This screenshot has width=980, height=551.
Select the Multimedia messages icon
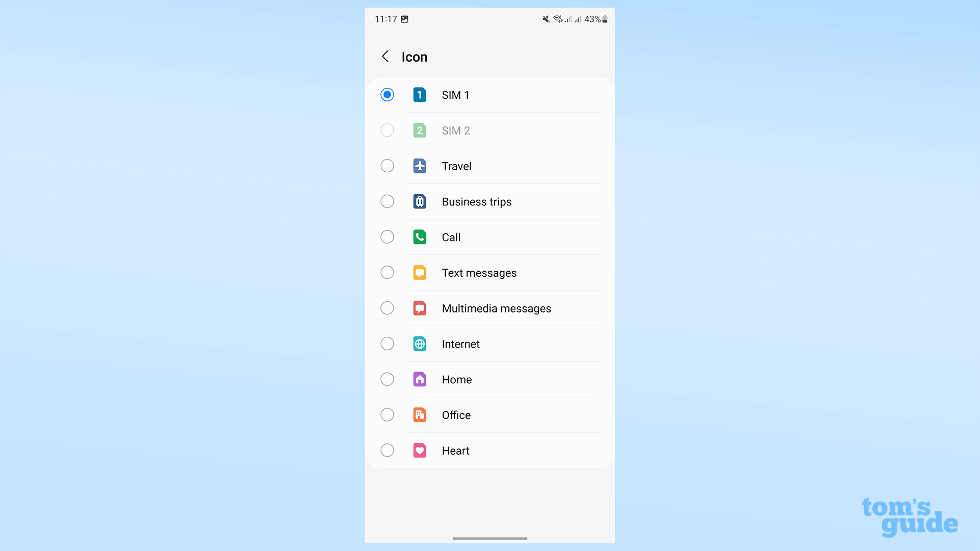tap(419, 307)
